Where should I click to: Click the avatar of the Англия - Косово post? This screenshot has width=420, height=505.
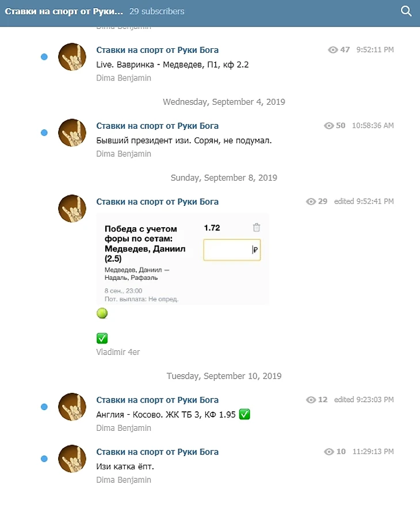(x=72, y=407)
